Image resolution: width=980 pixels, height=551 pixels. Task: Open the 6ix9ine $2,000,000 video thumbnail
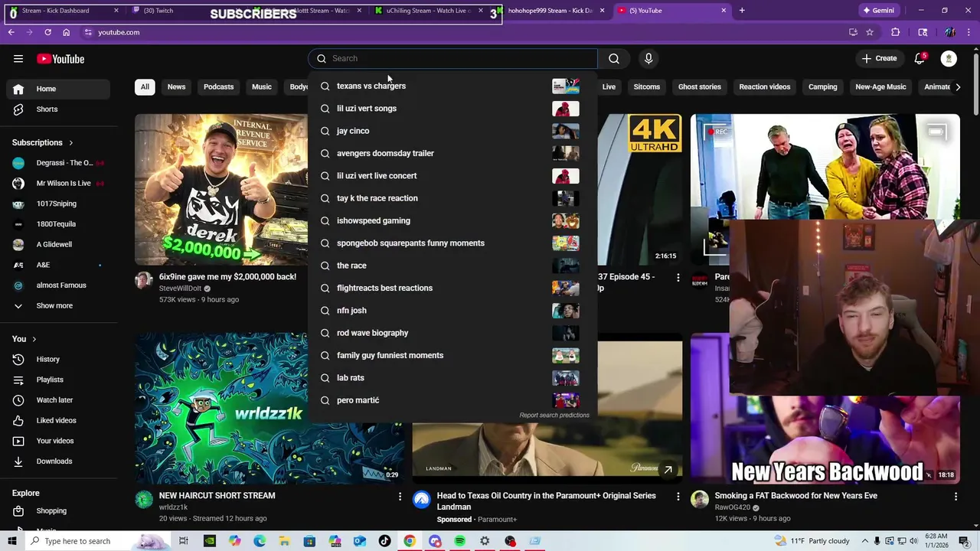[x=221, y=189]
